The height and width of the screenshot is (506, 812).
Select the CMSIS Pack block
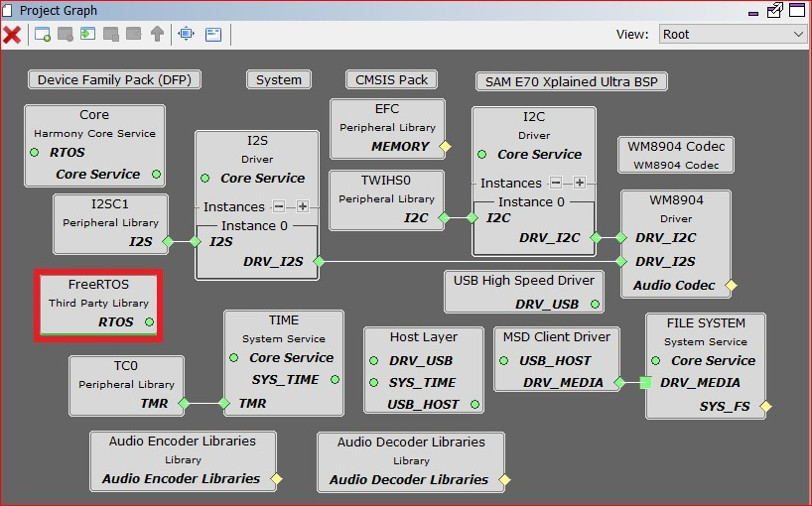391,80
